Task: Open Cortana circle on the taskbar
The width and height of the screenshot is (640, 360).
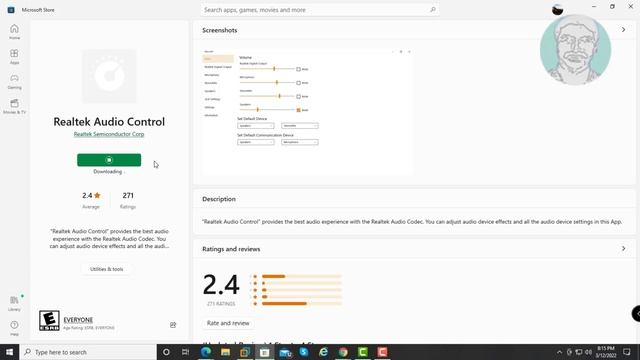Action: [166, 352]
